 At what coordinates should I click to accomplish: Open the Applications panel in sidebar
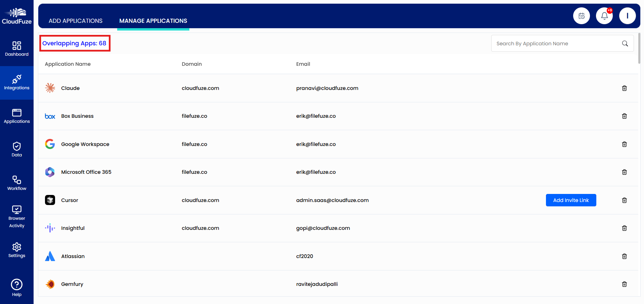click(16, 116)
